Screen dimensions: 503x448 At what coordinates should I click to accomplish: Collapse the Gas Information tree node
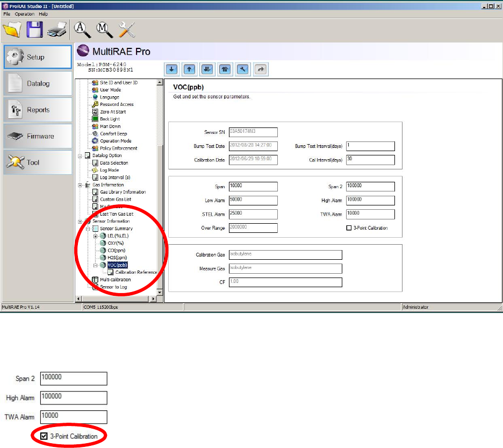point(80,186)
